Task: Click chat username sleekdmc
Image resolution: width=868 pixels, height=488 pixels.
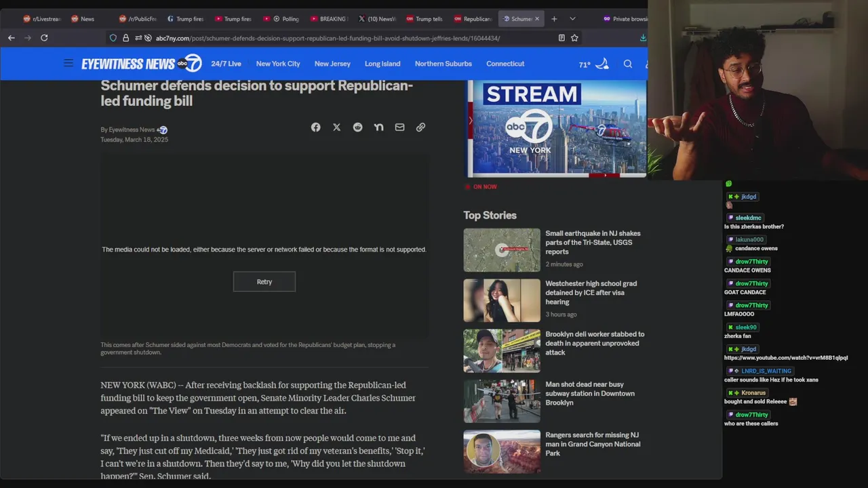Action: coord(749,218)
